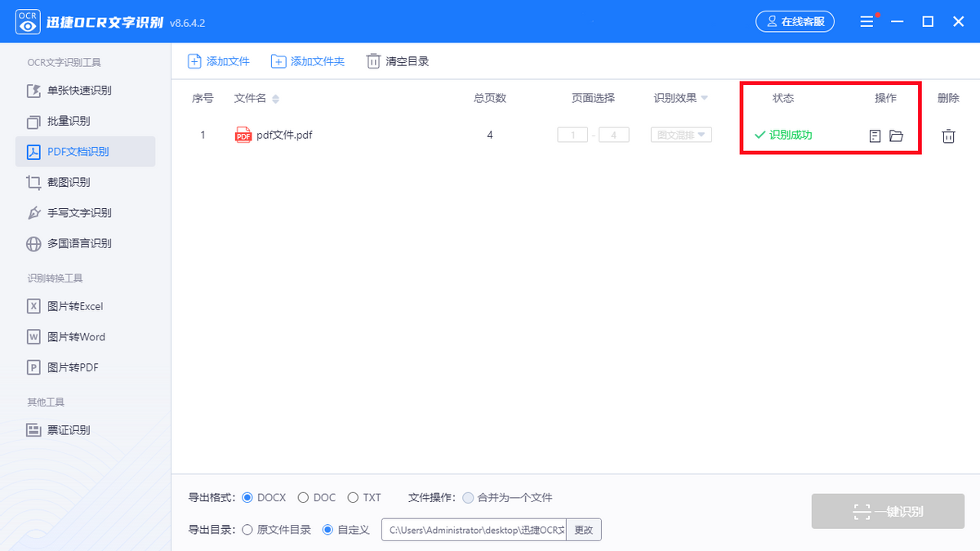Select DOC export format
Screen dimensions: 980x551
pos(317,497)
